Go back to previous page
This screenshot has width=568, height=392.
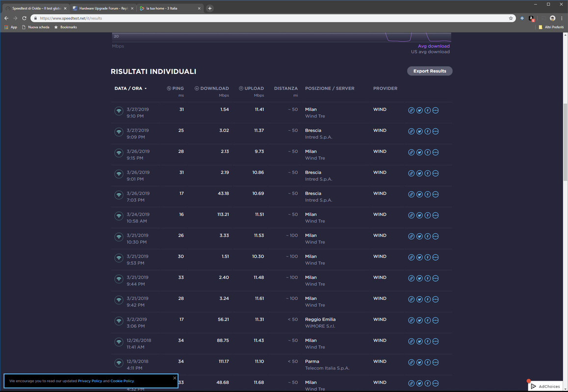(x=6, y=18)
